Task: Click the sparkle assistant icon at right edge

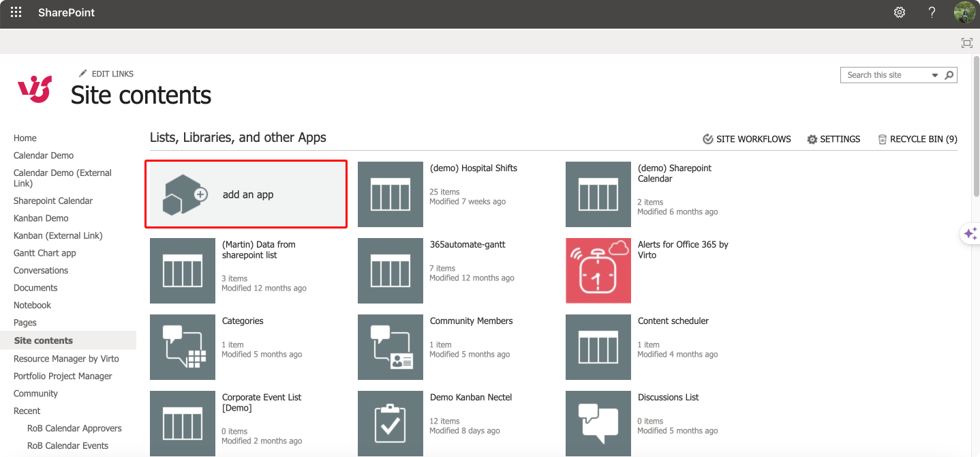Action: [x=970, y=233]
